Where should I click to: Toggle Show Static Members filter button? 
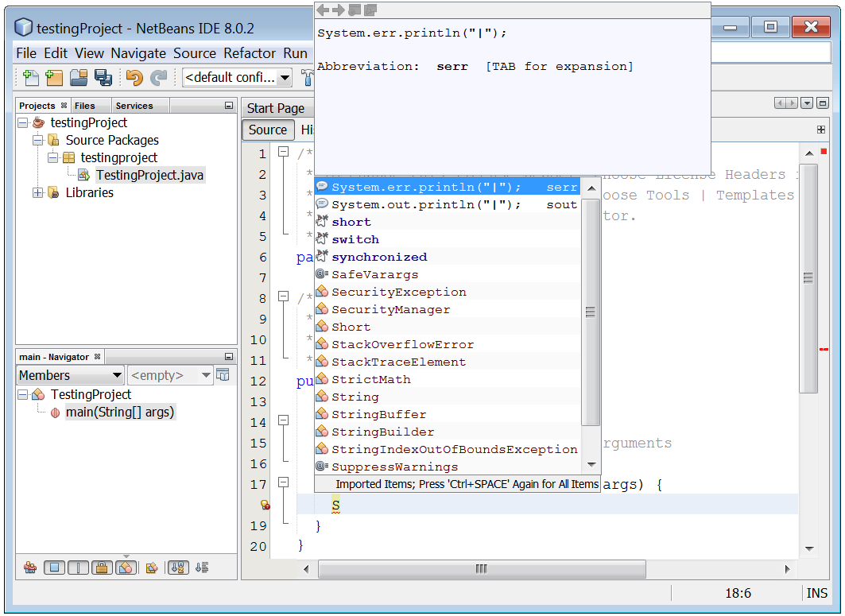[x=78, y=568]
